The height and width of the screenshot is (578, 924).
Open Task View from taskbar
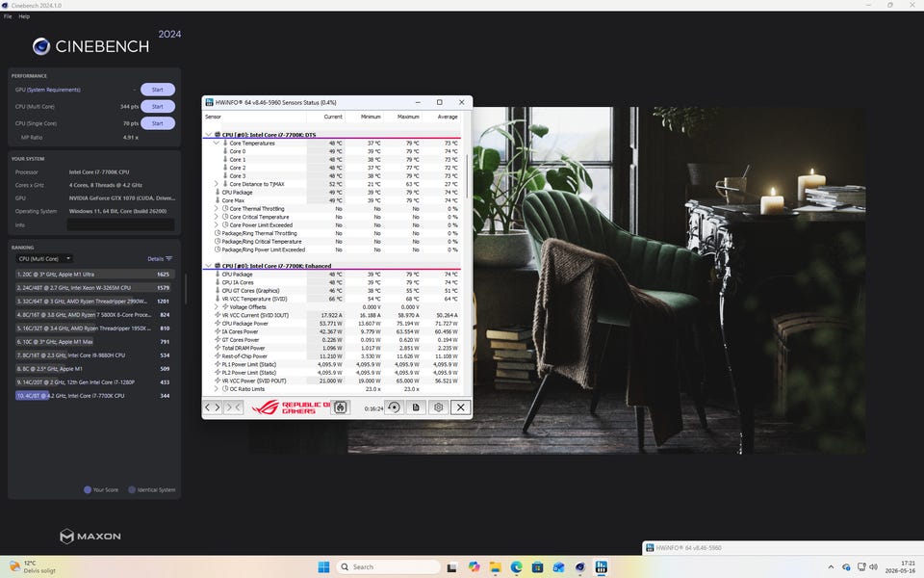[x=452, y=566]
